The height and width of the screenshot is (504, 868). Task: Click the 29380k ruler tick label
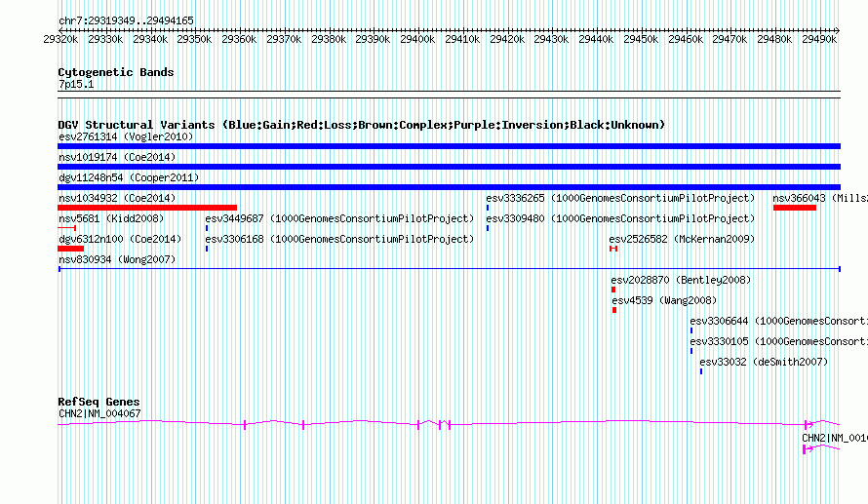[x=329, y=39]
